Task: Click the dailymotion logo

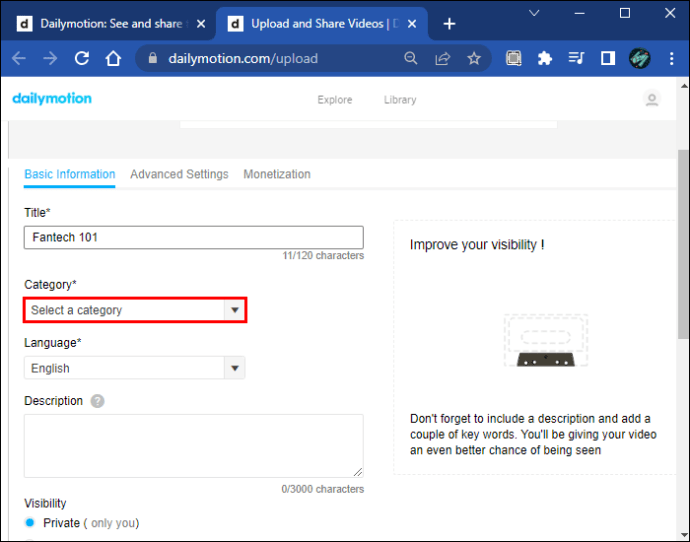Action: 52,99
